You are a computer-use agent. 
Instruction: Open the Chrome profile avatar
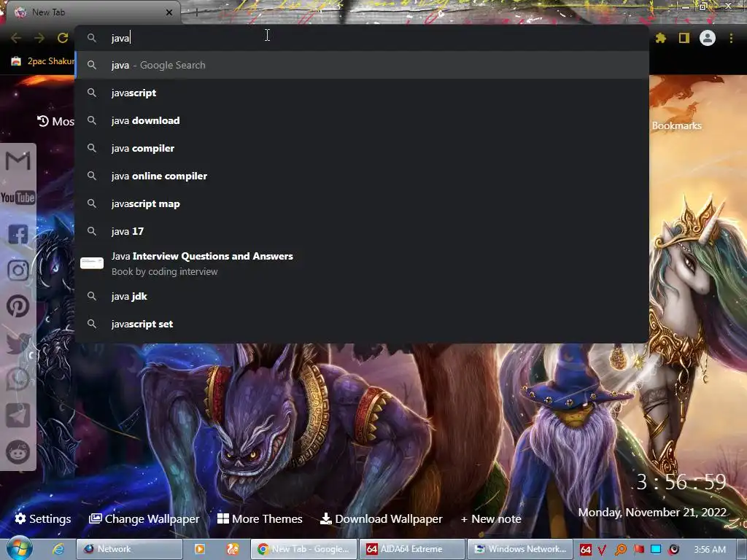click(708, 38)
